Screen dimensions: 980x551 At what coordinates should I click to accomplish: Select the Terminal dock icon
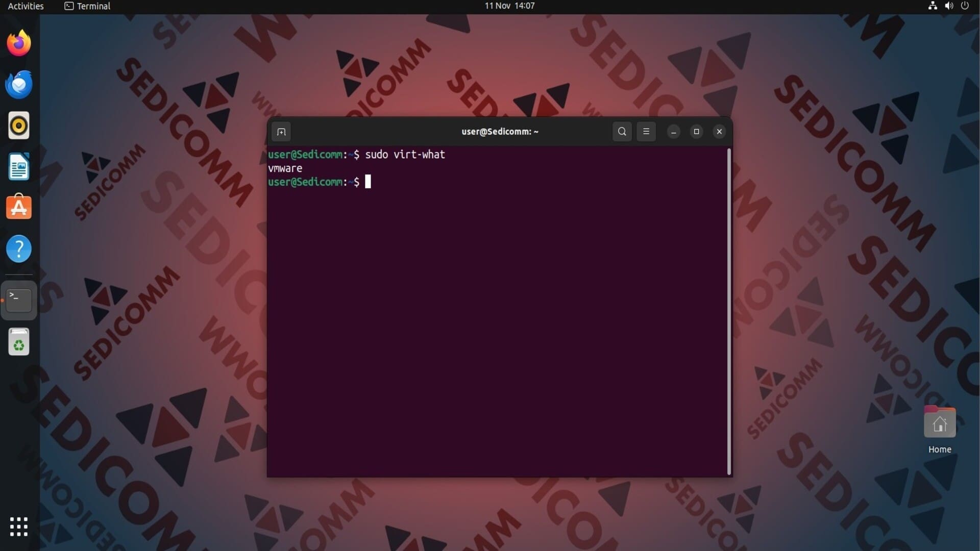coord(19,300)
